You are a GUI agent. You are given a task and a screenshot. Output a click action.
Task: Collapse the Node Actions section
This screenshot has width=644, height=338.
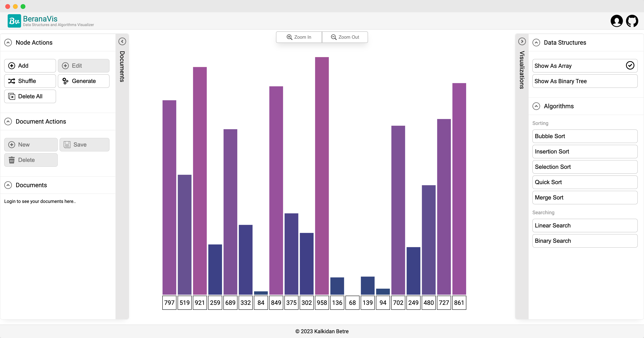[x=8, y=43]
